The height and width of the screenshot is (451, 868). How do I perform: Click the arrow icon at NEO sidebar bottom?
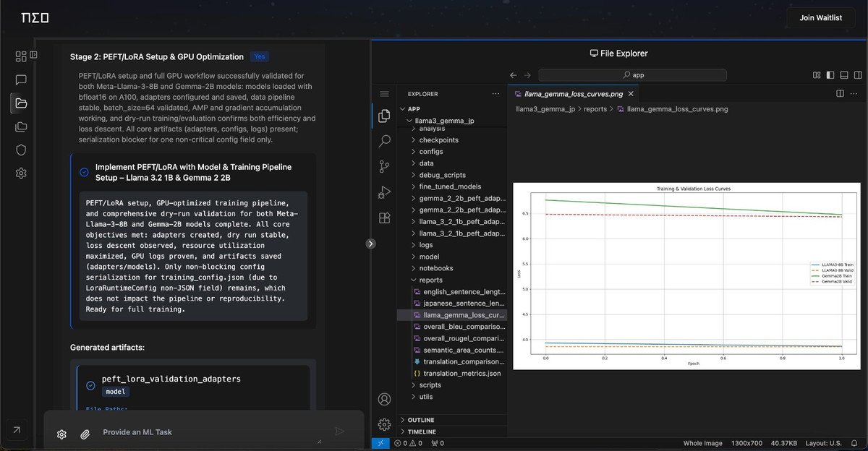click(17, 429)
